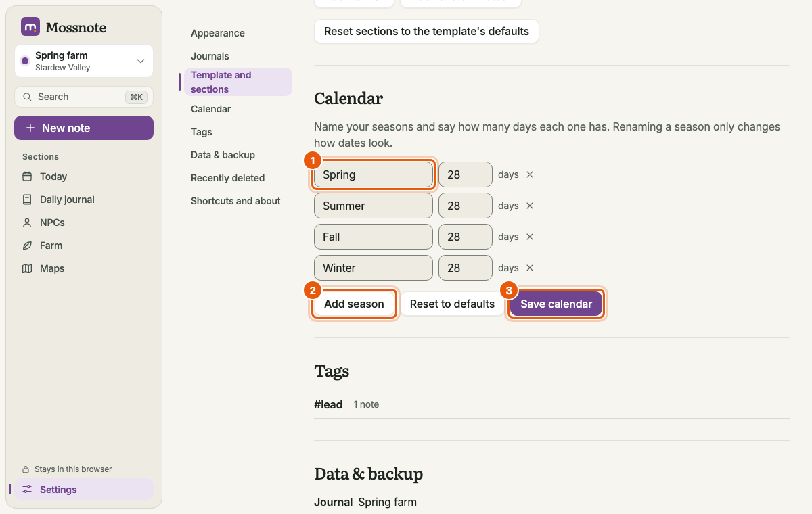Click the Today calendar icon
Viewport: 812px width, 514px height.
click(x=27, y=177)
